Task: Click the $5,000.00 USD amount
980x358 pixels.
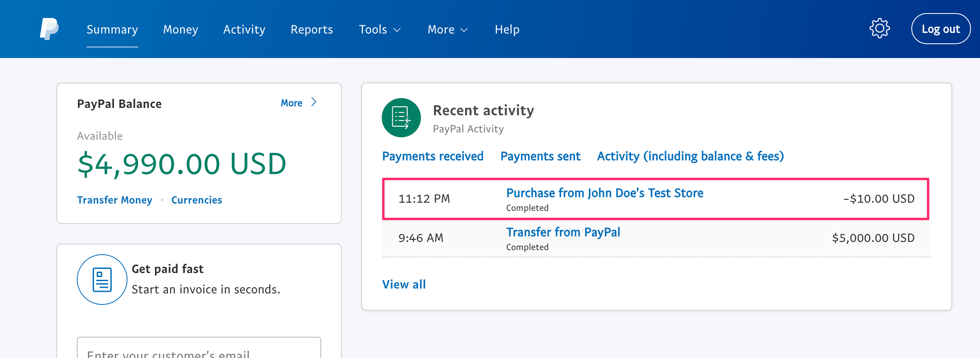Action: tap(873, 238)
